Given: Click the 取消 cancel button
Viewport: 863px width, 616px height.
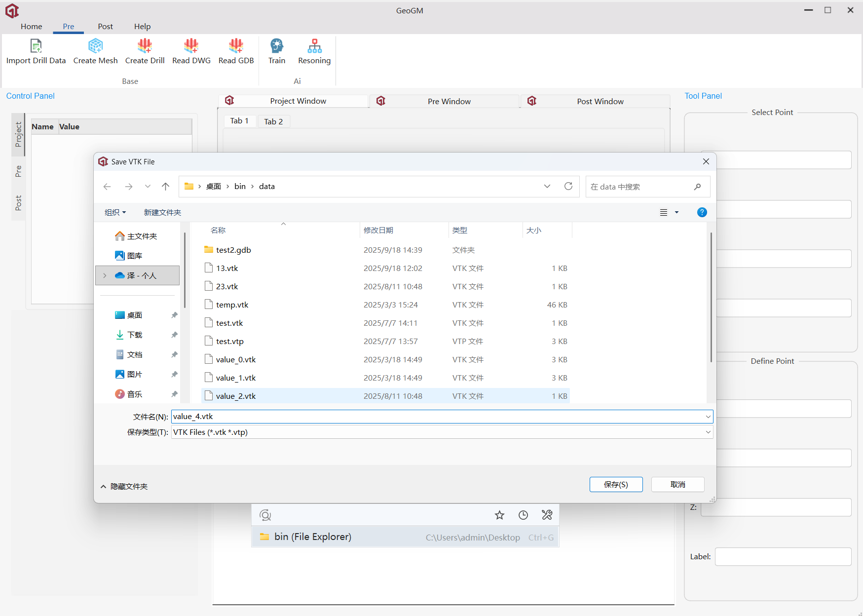Looking at the screenshot, I should coord(677,484).
